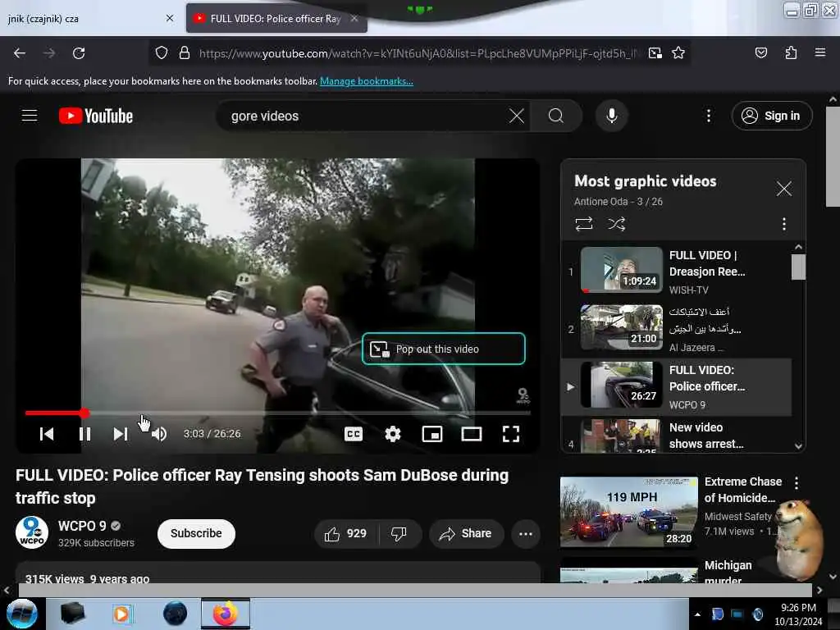Screen dimensions: 840x630
Task: Open the playlist three-dot options menu
Action: [x=783, y=223]
